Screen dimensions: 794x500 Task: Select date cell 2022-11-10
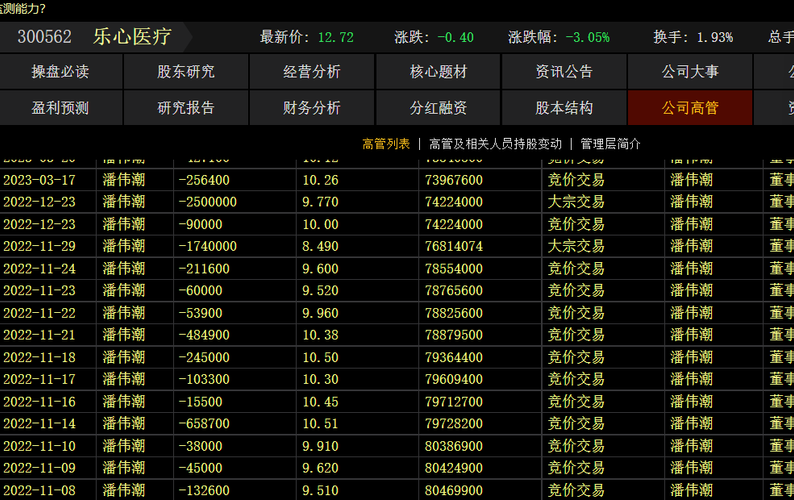tap(39, 446)
